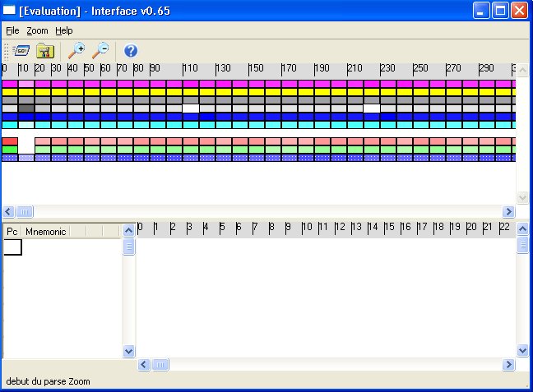
Task: Click the Mnemonic list scrollbar thumb
Action: click(129, 247)
